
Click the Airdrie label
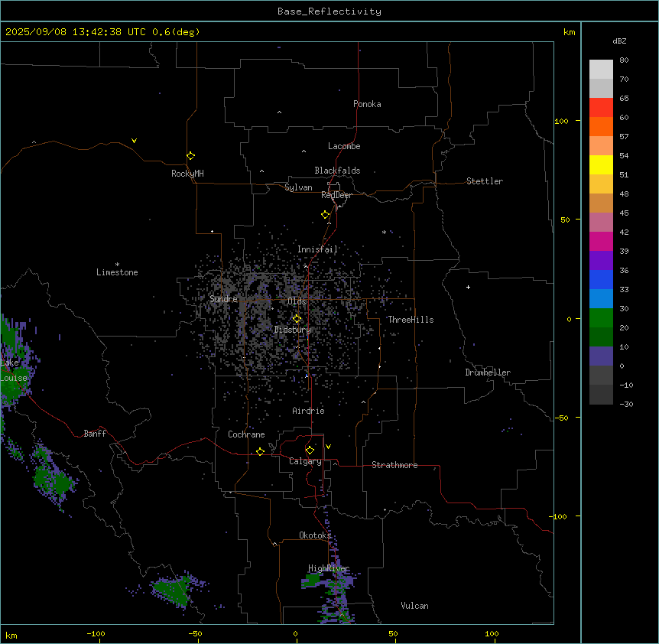[308, 411]
